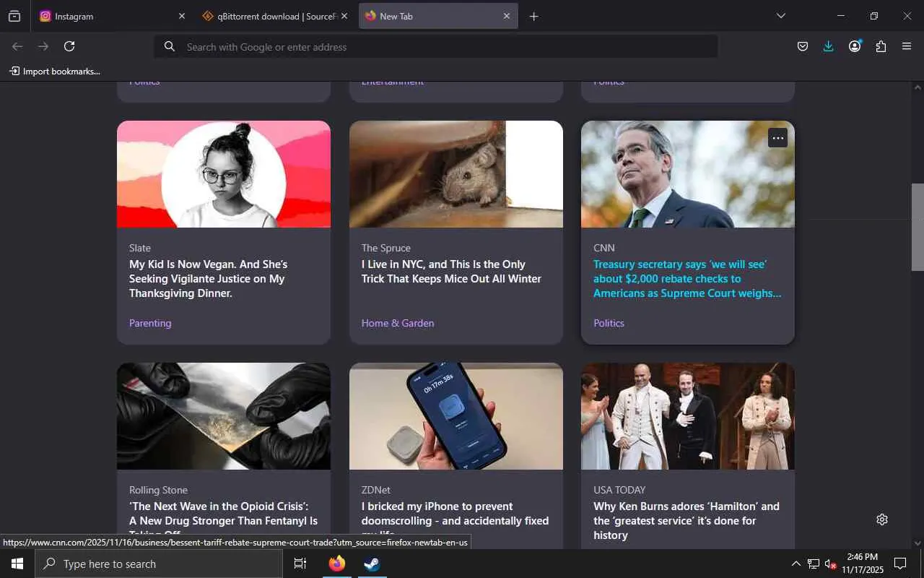The image size is (924, 578).
Task: Expand the list all tabs dropdown
Action: (x=780, y=16)
